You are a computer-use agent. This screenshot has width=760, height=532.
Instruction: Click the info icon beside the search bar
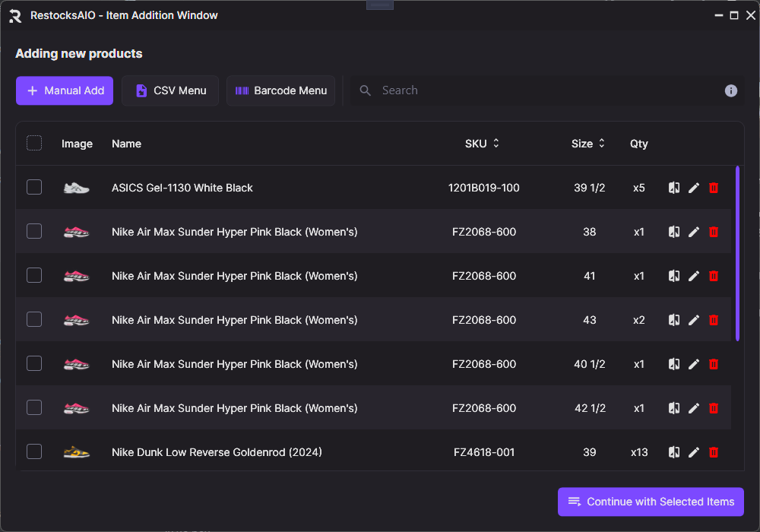[x=730, y=90]
